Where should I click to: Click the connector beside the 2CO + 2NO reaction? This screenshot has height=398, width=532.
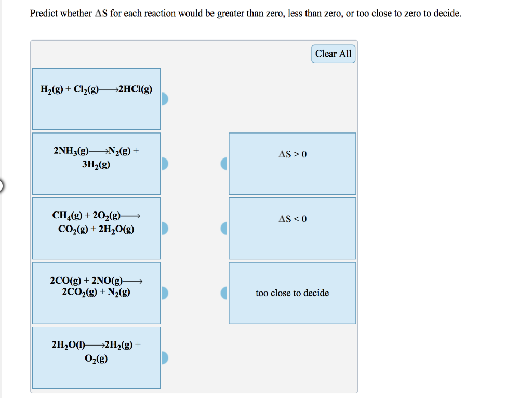point(164,293)
